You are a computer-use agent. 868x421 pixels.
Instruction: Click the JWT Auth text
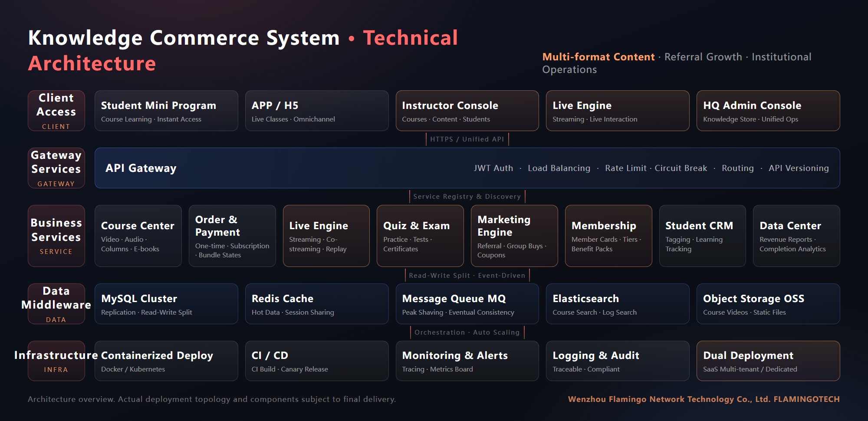[493, 168]
